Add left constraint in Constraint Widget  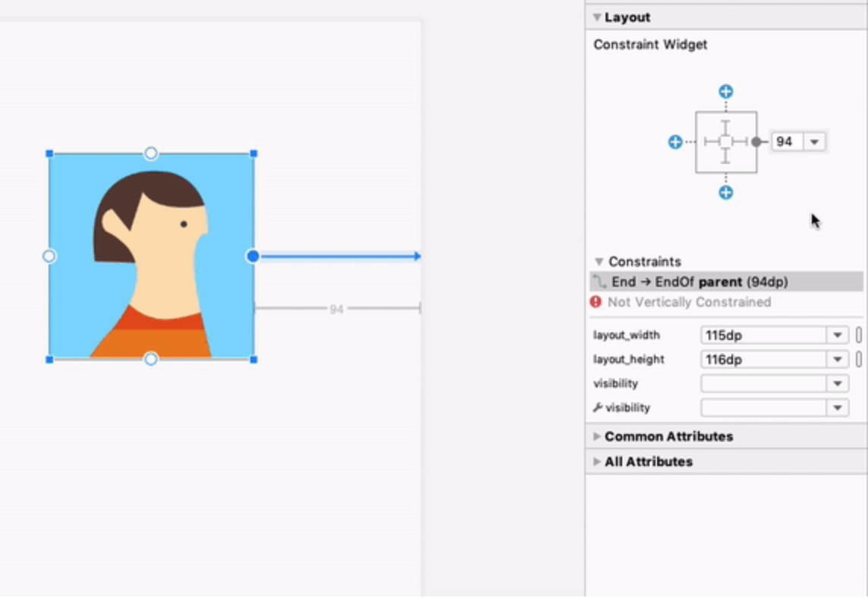675,142
